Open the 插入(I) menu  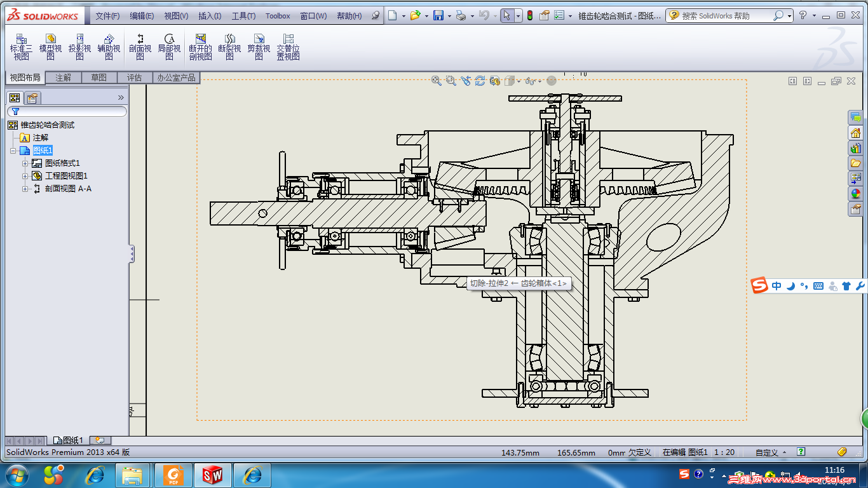pos(210,16)
